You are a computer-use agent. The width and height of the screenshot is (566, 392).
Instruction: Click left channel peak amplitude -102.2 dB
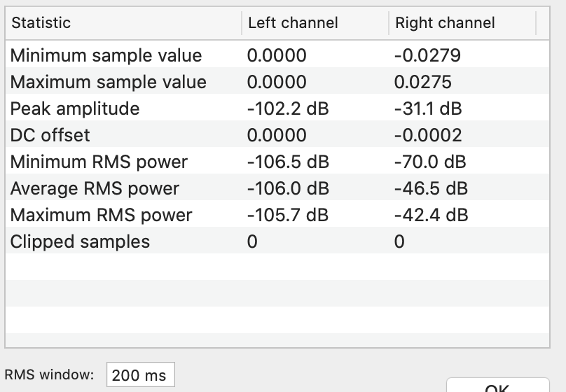pos(288,108)
